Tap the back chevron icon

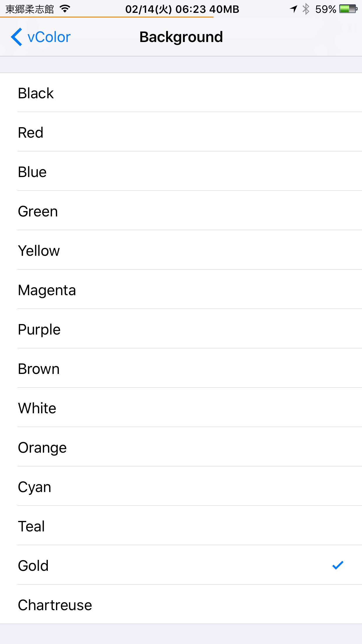tap(16, 37)
